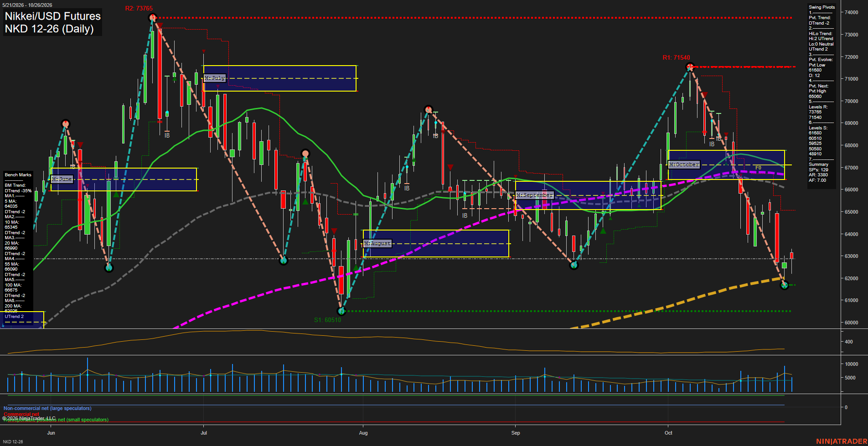Click '100 MA:' in Bench Marks panel
868x446 pixels.
coord(13,285)
